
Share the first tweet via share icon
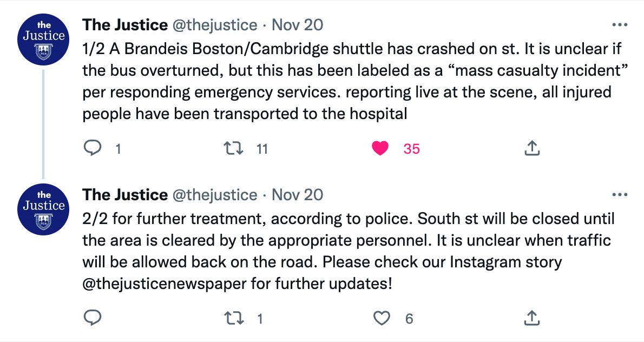531,148
